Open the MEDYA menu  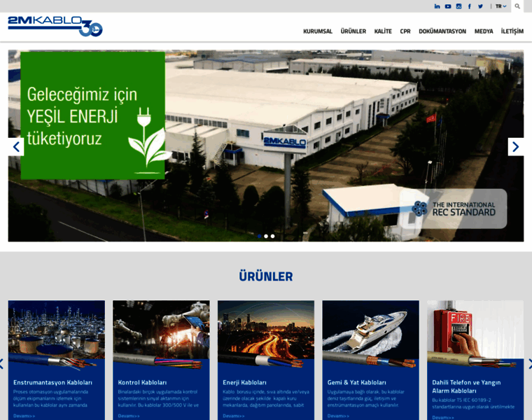pyautogui.click(x=484, y=31)
